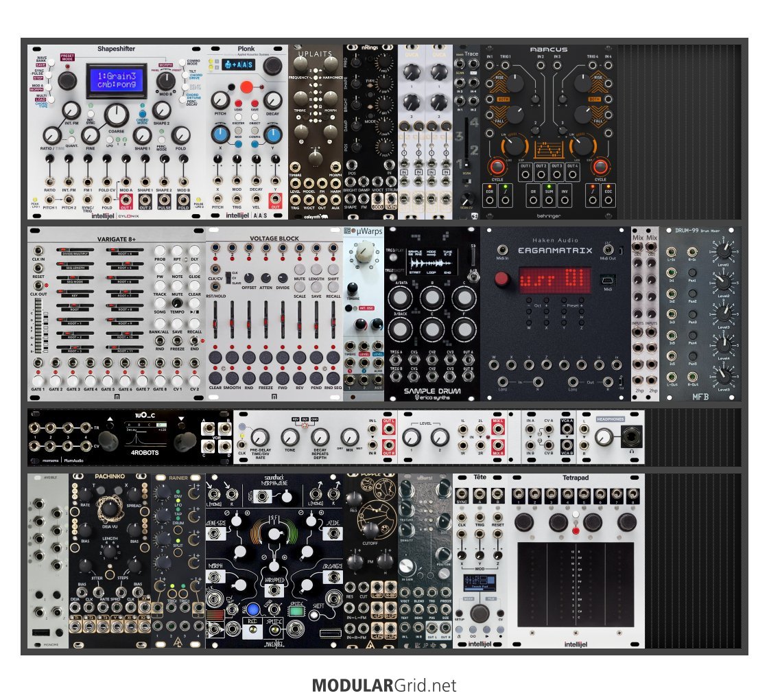
Task: Click the headphone jack with the headphones icon
Action: [632, 436]
